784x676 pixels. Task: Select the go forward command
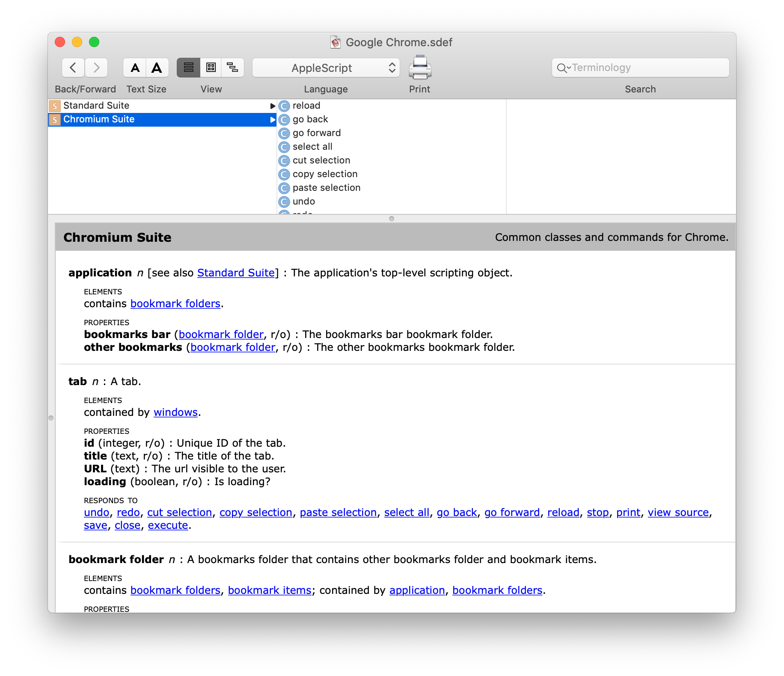(x=317, y=133)
